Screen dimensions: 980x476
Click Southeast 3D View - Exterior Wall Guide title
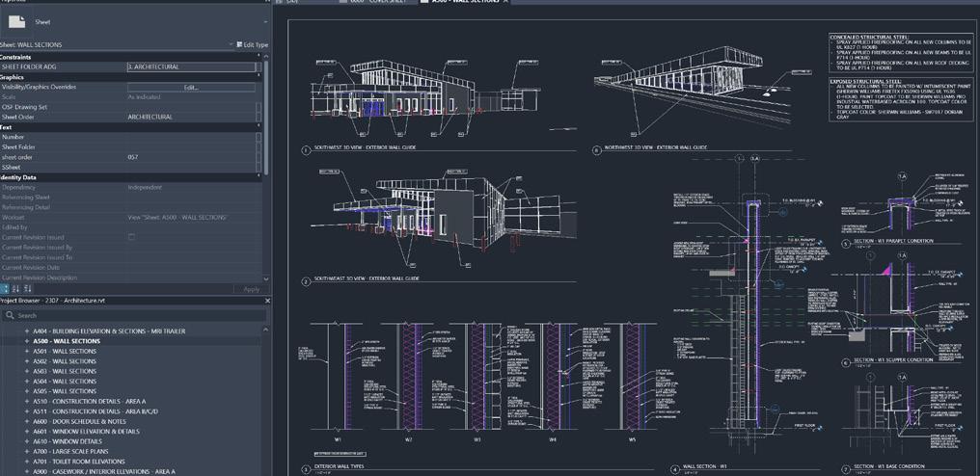[366, 278]
